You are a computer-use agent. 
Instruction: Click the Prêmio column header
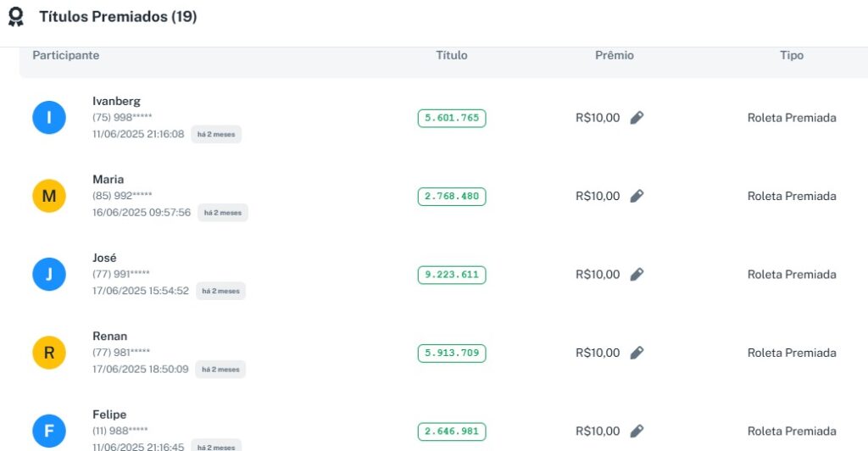(615, 56)
